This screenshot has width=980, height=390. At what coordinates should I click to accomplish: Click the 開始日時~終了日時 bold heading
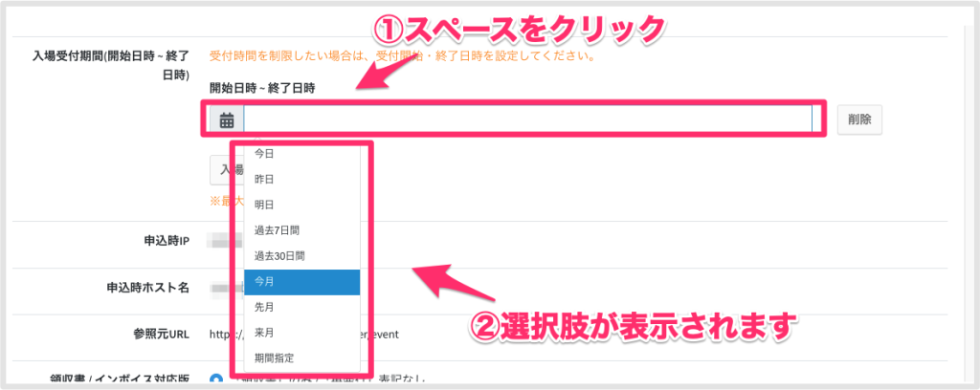[262, 88]
